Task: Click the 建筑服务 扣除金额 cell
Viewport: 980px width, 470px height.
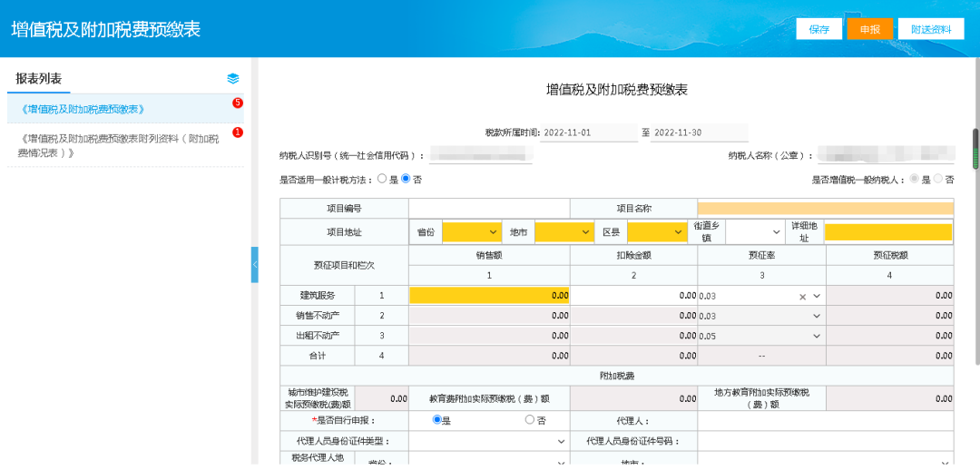Action: tap(633, 296)
